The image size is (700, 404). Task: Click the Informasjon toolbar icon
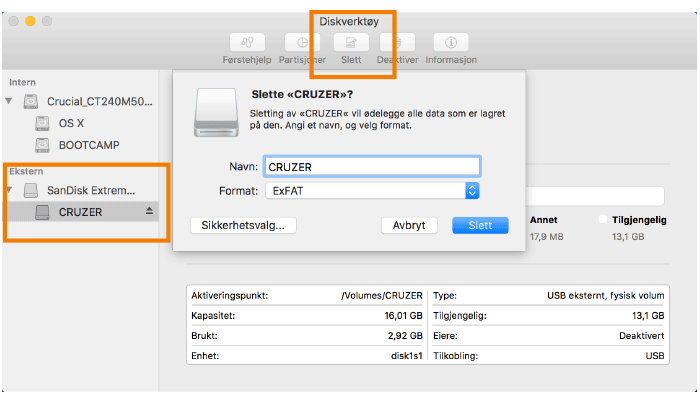[450, 43]
